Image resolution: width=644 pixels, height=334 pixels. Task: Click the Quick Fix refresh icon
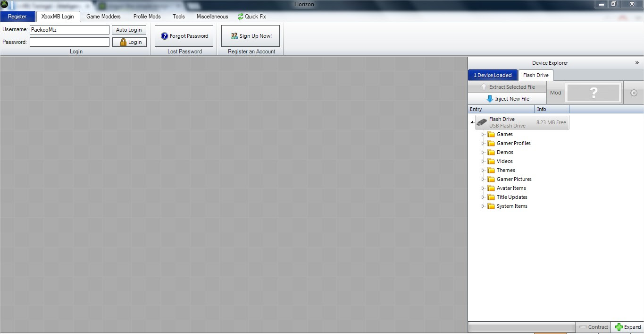click(x=241, y=17)
